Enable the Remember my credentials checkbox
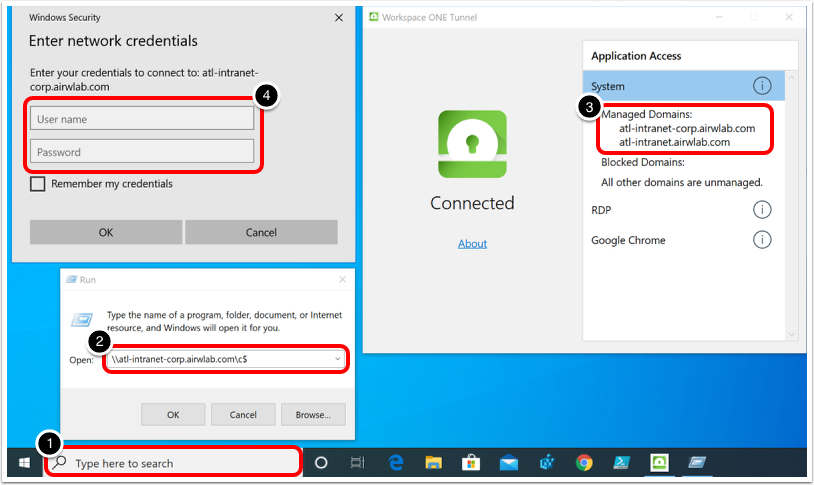The image size is (814, 485). [38, 184]
